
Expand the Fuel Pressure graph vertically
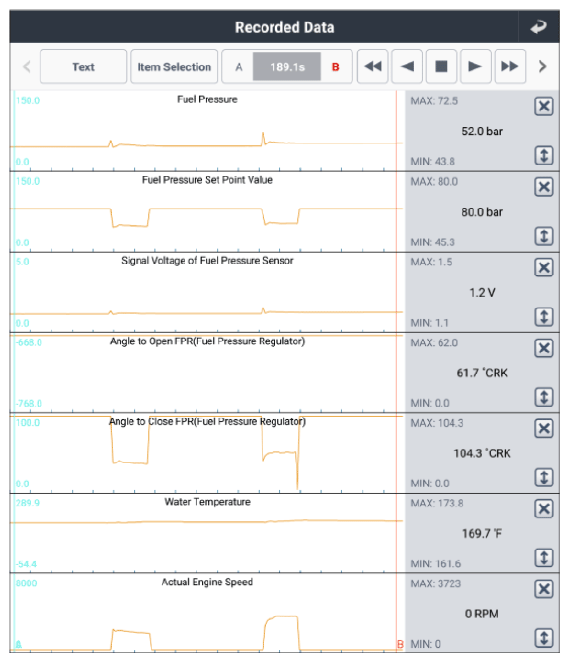pyautogui.click(x=544, y=155)
